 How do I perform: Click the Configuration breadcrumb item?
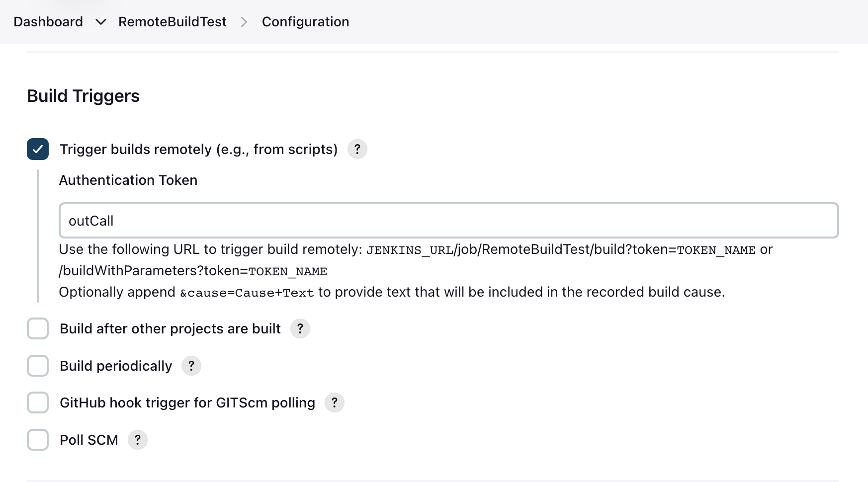pyautogui.click(x=305, y=22)
